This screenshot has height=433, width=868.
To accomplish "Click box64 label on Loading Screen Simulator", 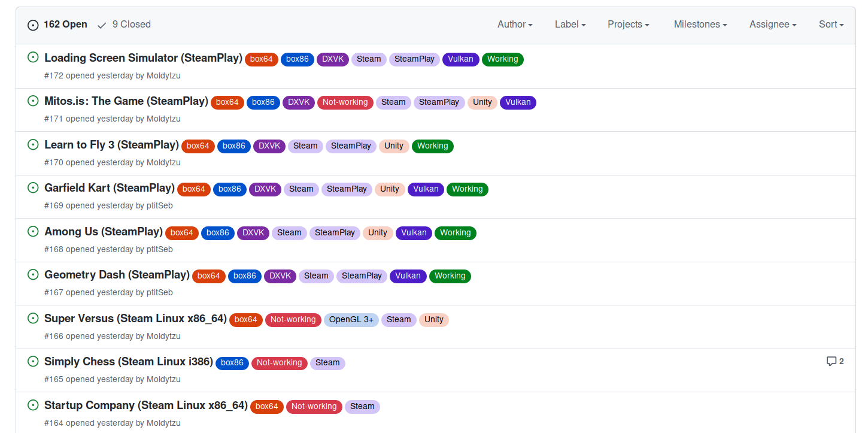I will (262, 59).
